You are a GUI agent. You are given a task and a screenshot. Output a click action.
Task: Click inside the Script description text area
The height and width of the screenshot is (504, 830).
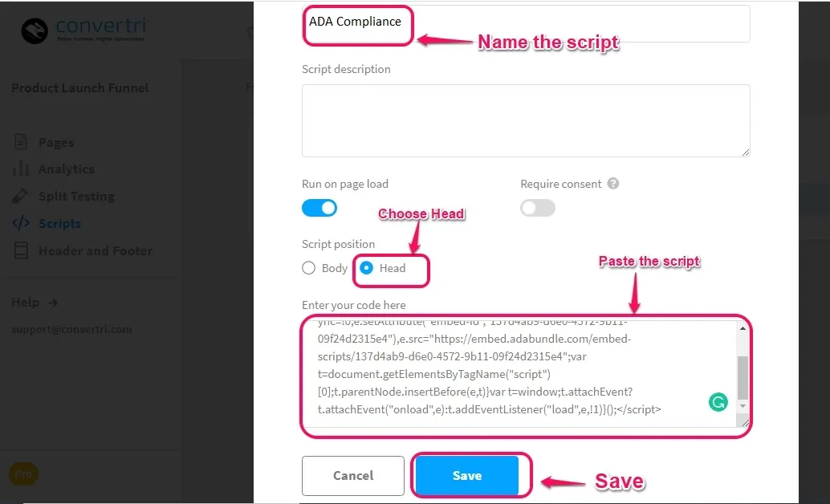(526, 120)
